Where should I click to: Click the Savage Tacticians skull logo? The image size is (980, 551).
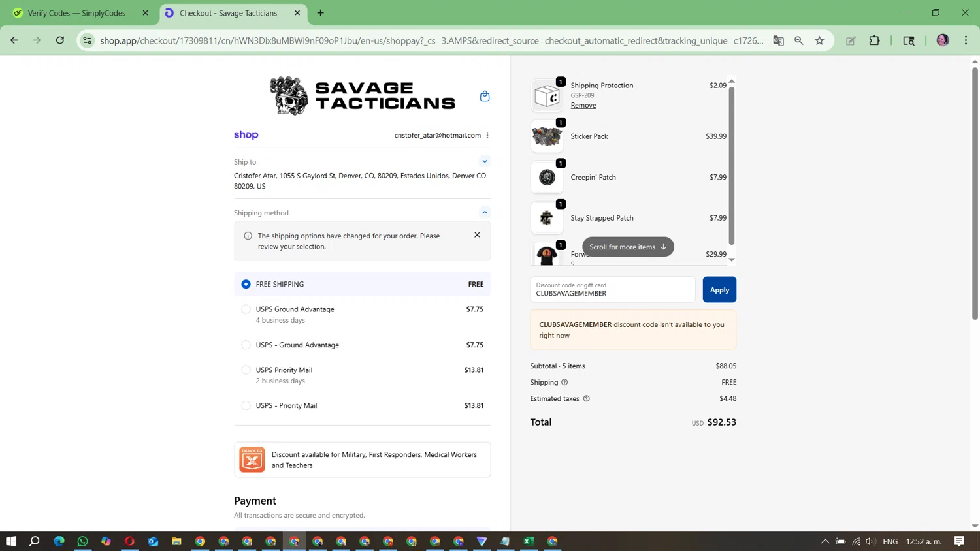point(363,96)
